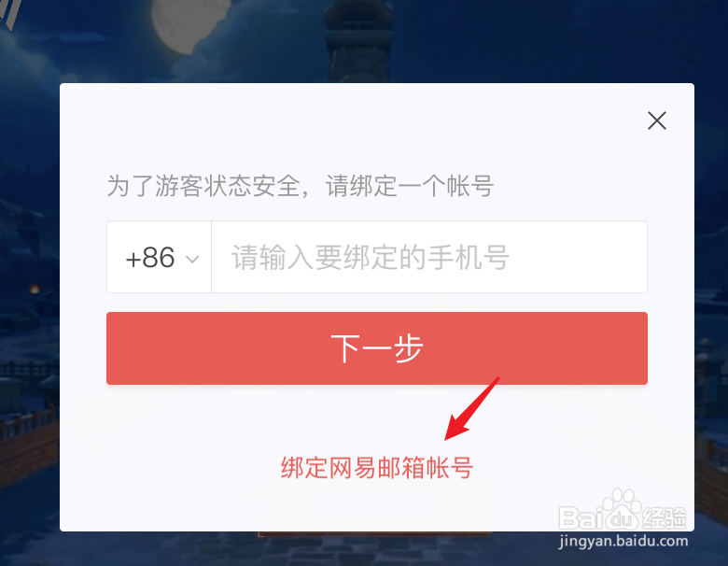Click the tower silhouette above the dialog
The width and height of the screenshot is (728, 566).
pyautogui.click(x=357, y=41)
